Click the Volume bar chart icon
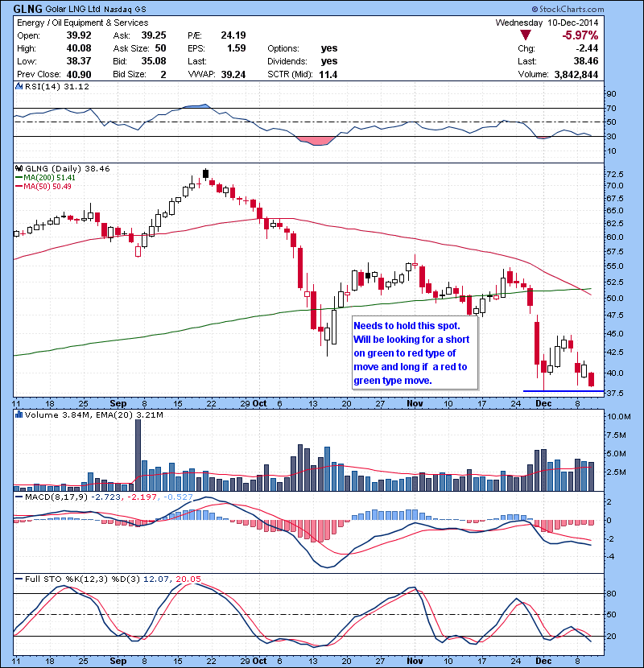The image size is (644, 668). tap(19, 414)
